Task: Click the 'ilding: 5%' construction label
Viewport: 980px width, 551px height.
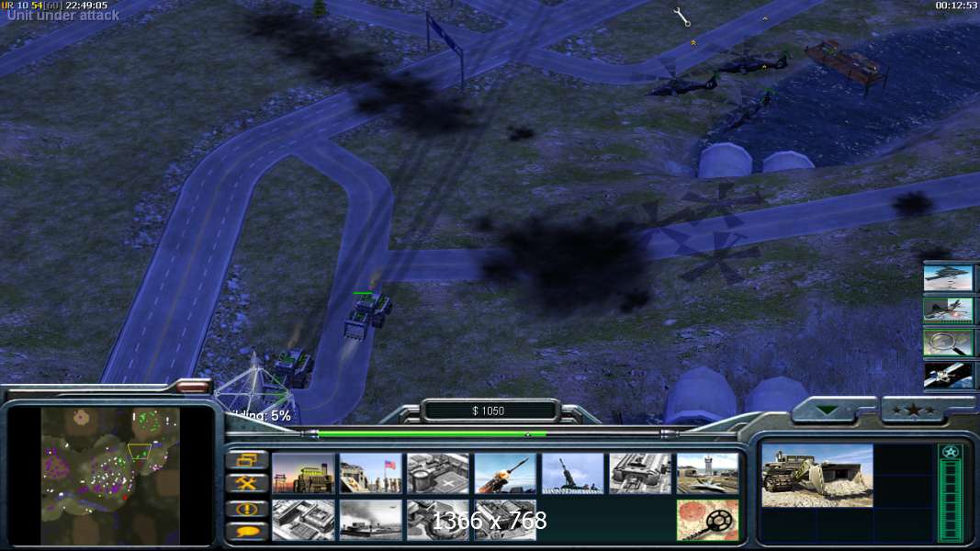Action: [x=259, y=416]
